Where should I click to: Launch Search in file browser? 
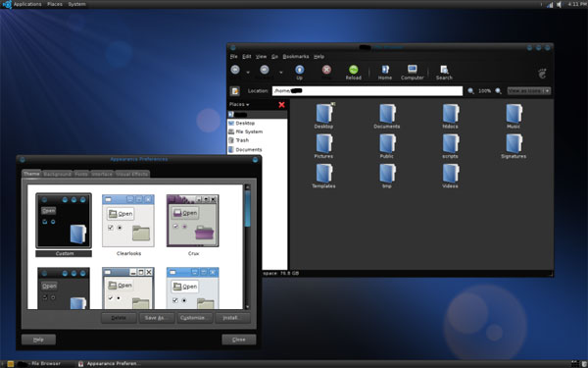[444, 72]
